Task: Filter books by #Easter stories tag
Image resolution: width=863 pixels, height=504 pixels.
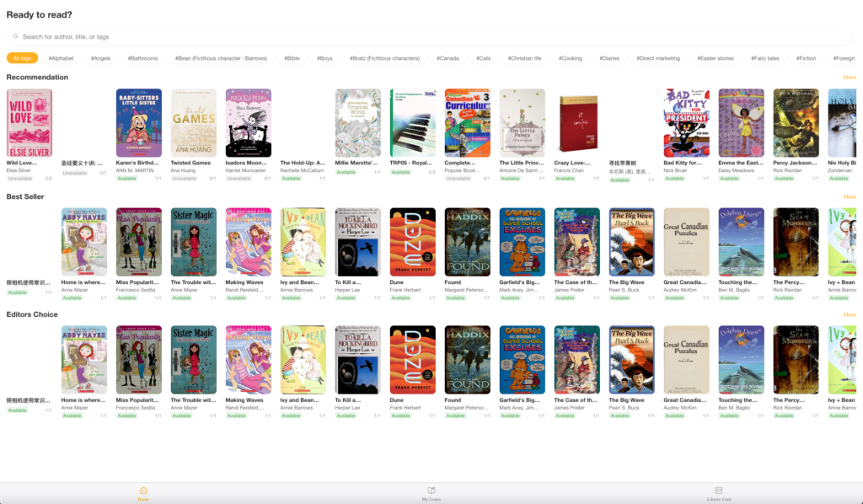Action: [716, 58]
